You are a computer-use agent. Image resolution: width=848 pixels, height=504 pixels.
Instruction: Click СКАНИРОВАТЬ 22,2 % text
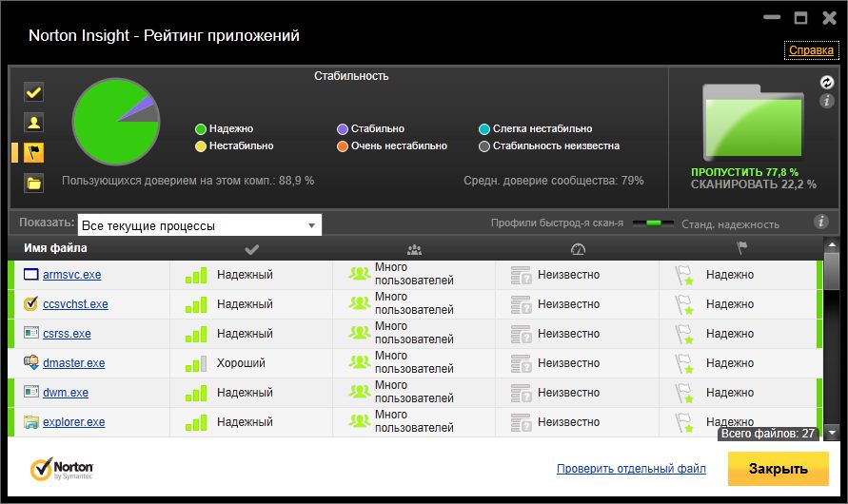[x=754, y=184]
